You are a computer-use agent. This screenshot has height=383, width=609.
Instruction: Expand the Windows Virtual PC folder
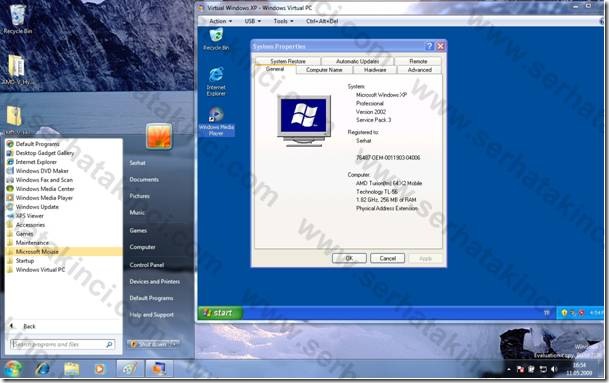pyautogui.click(x=40, y=269)
